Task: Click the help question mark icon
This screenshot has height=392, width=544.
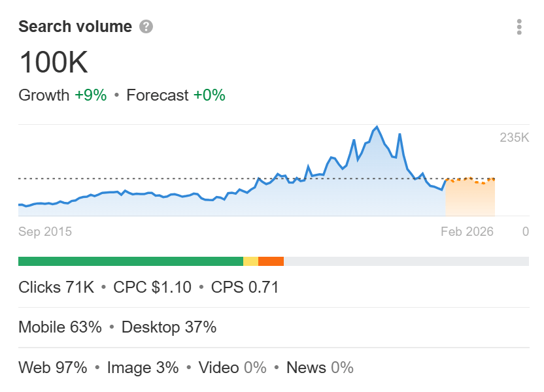Action: (x=146, y=27)
